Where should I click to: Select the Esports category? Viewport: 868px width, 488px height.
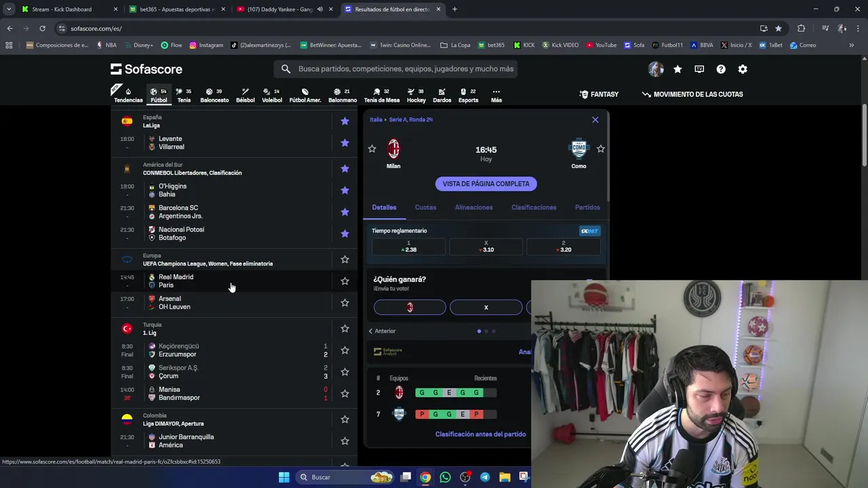pyautogui.click(x=468, y=95)
